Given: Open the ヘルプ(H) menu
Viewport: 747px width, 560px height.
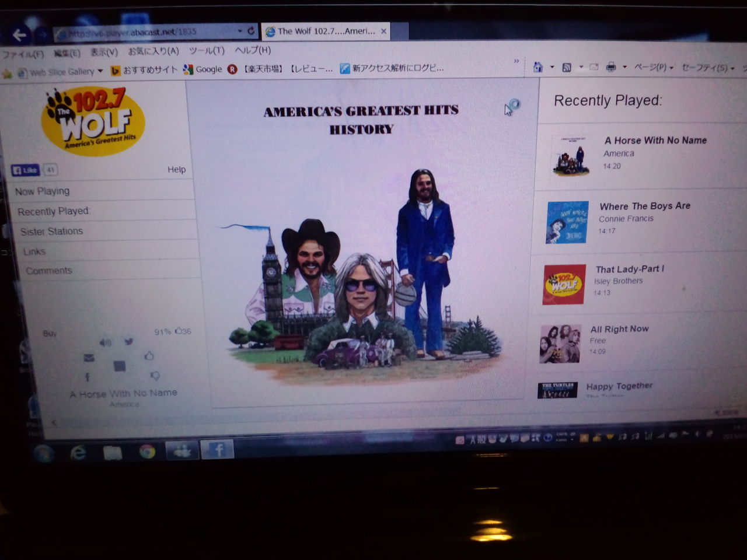Looking at the screenshot, I should coord(253,50).
